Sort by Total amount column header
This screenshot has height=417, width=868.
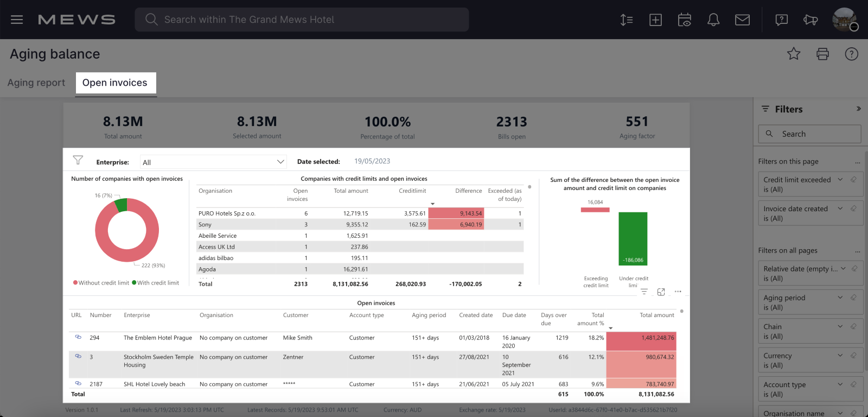coord(656,315)
